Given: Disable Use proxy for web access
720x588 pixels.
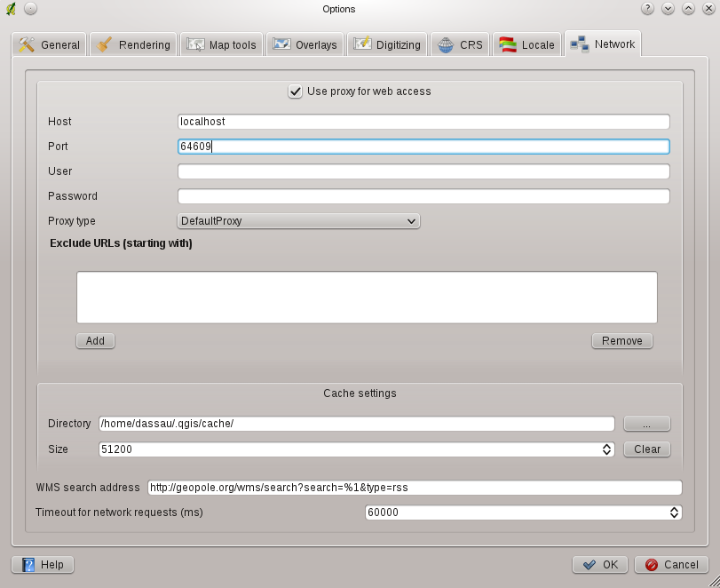Looking at the screenshot, I should point(296,91).
